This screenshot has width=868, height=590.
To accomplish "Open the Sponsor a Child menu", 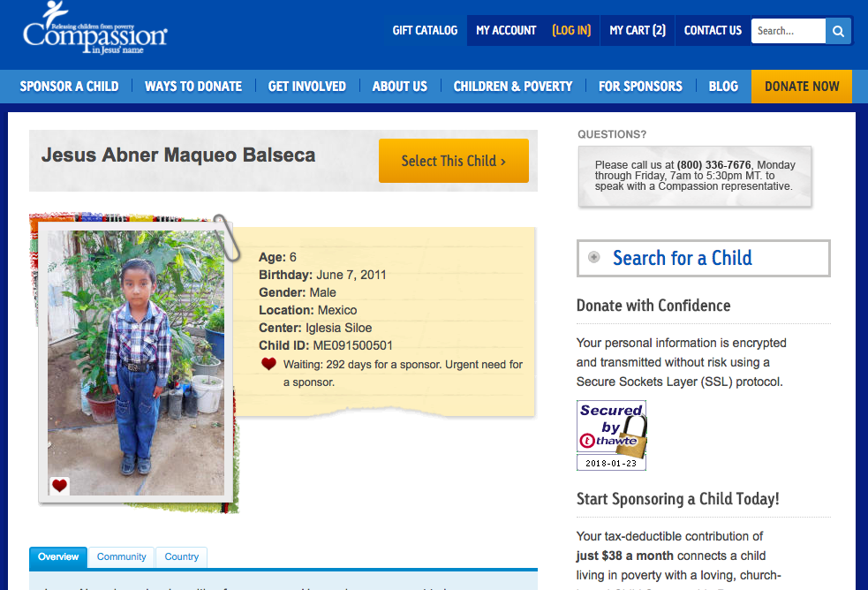I will 69,87.
